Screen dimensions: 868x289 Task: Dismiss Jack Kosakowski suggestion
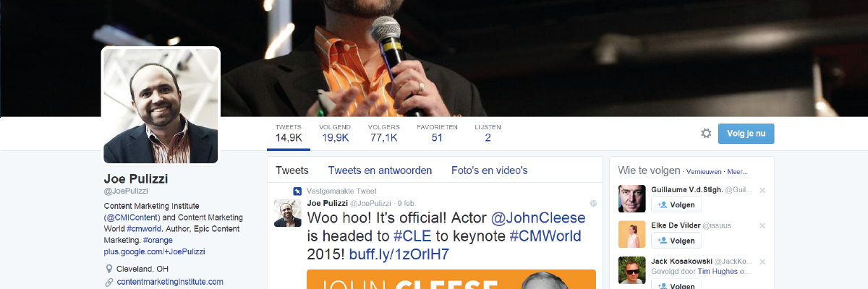[x=762, y=261]
